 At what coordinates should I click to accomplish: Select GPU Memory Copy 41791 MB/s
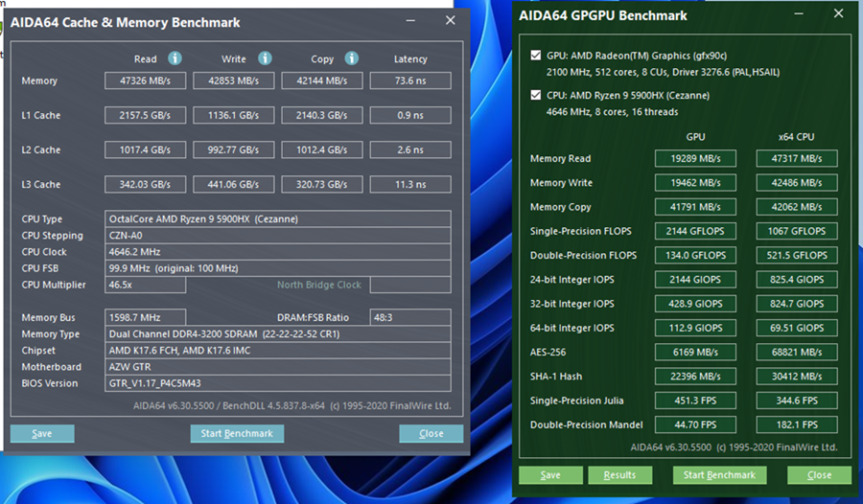click(696, 207)
